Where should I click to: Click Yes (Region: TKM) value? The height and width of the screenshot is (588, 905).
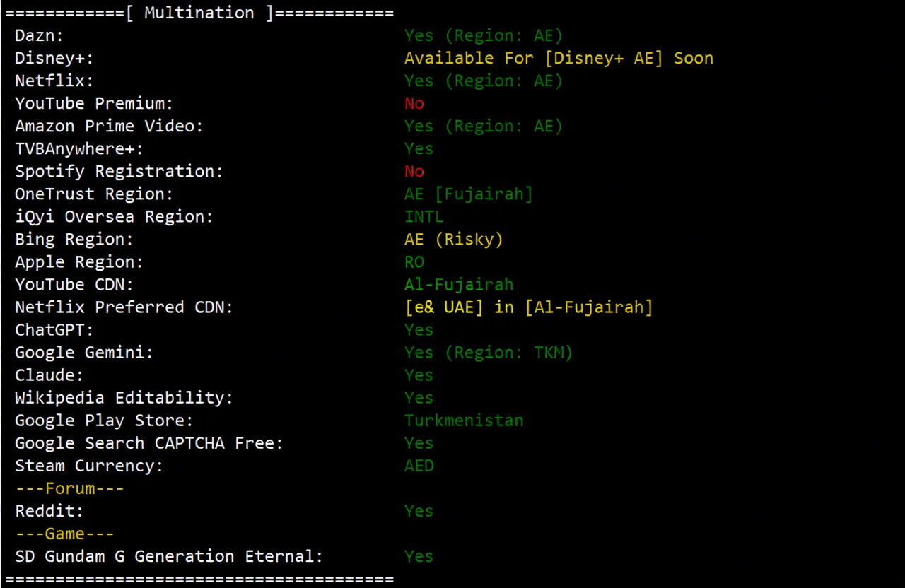pos(489,352)
